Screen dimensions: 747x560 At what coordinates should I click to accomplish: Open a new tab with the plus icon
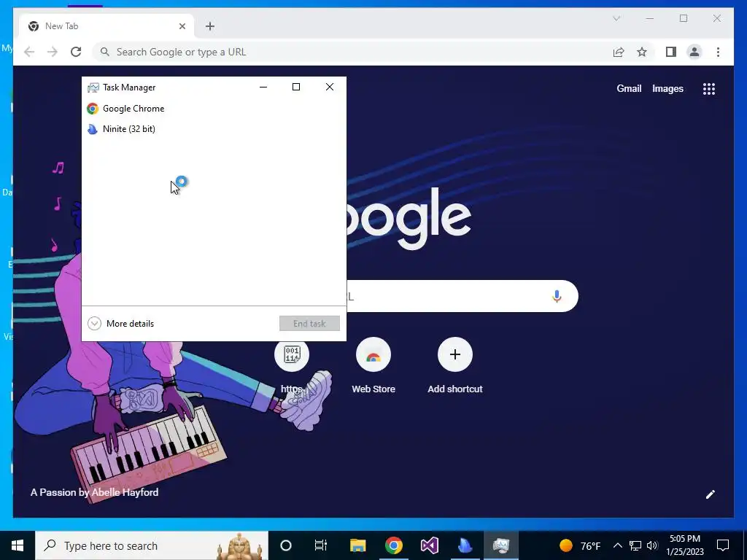pyautogui.click(x=210, y=26)
